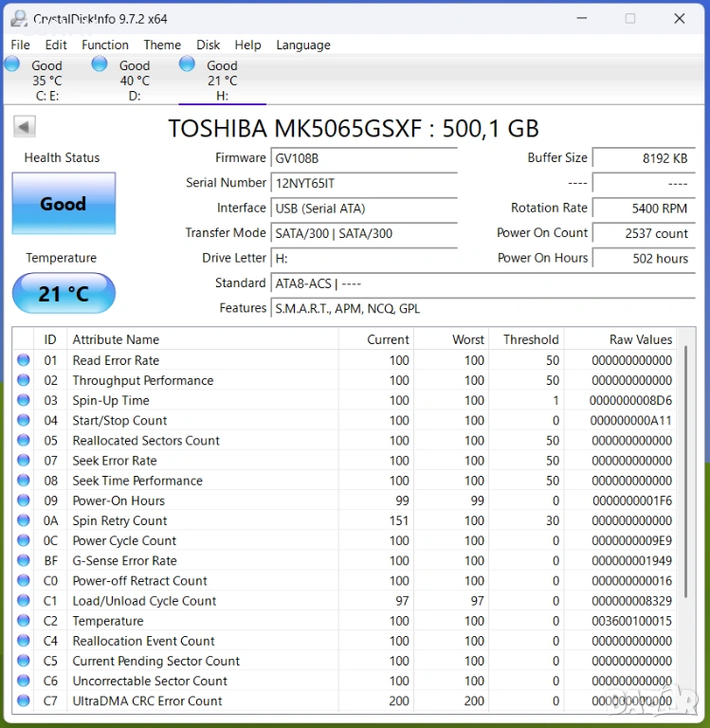This screenshot has height=728, width=710.
Task: Click the Temperature attribute status icon
Action: point(24,621)
